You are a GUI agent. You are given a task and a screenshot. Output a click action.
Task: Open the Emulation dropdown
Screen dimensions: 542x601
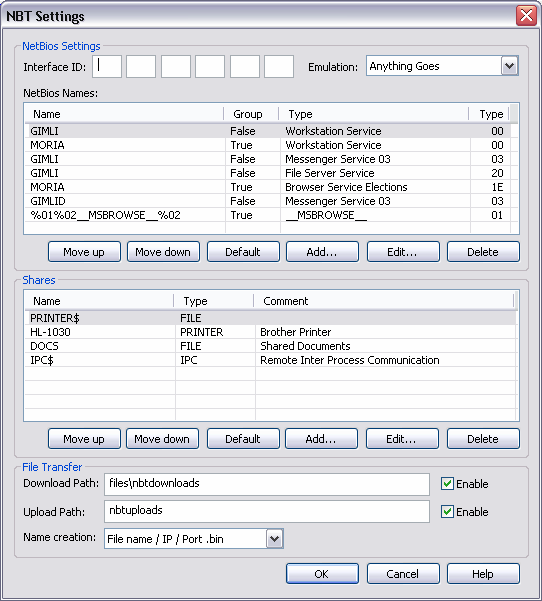click(x=509, y=66)
